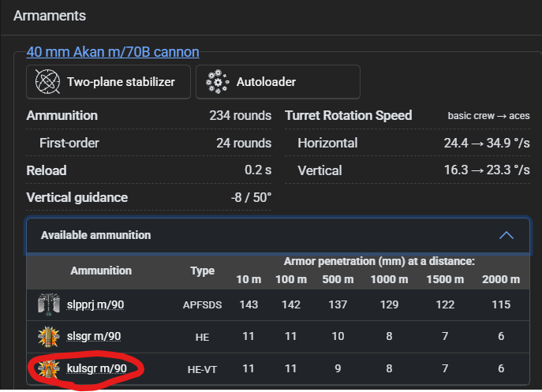This screenshot has width=542, height=392.
Task: Click the Ammunition column header
Action: tap(101, 271)
